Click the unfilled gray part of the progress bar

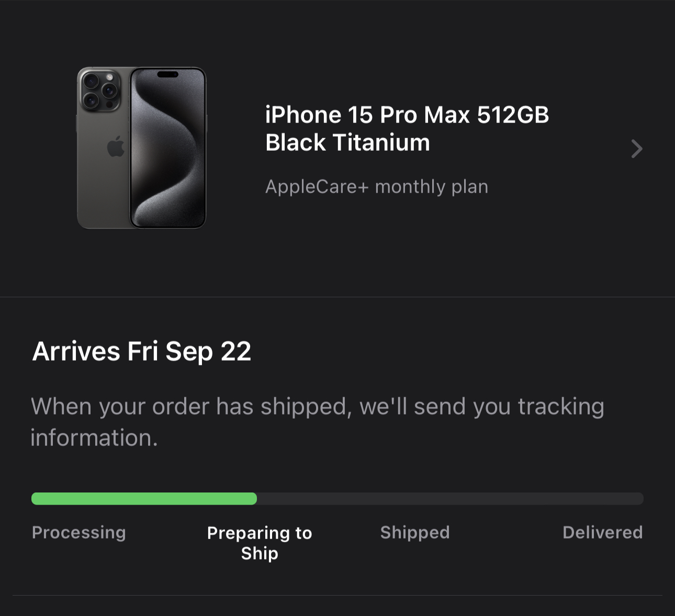point(450,499)
